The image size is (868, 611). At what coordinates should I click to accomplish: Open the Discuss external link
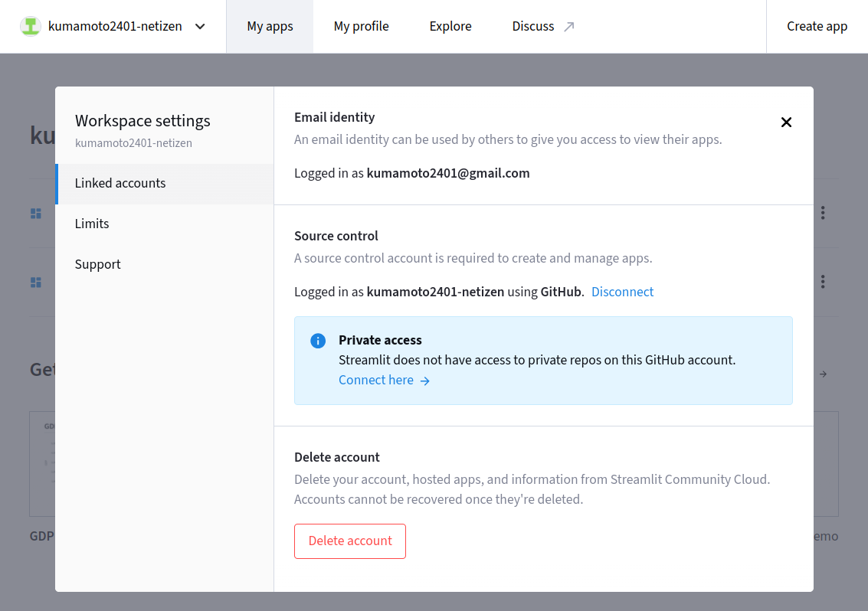(x=543, y=27)
